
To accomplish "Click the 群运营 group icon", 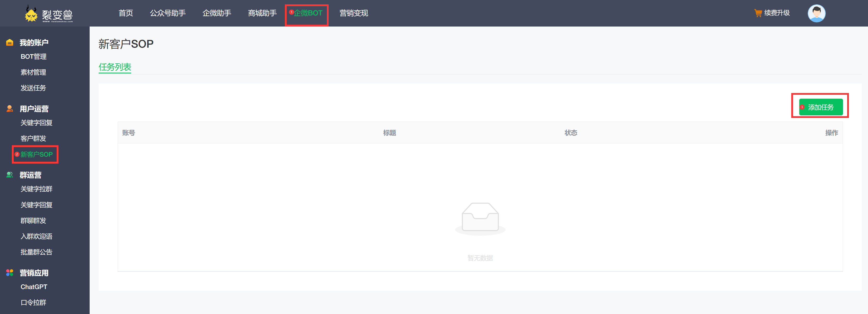I will point(10,175).
